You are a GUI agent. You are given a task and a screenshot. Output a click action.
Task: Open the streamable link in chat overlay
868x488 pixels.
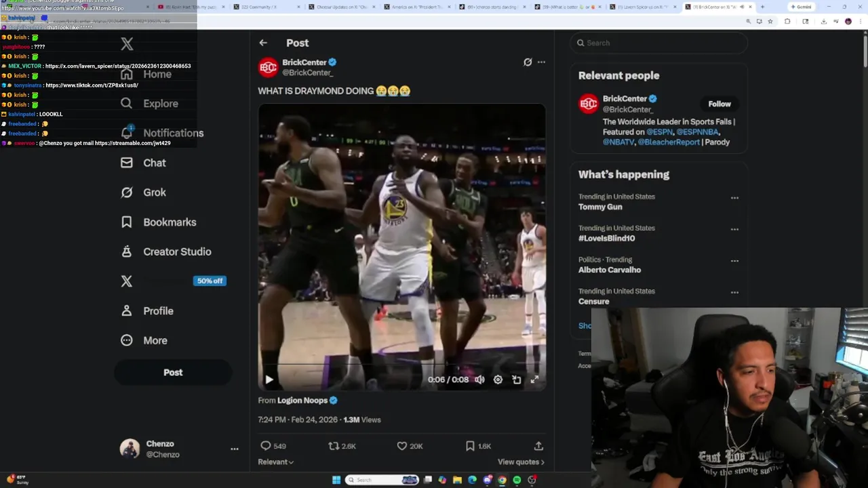click(x=133, y=143)
